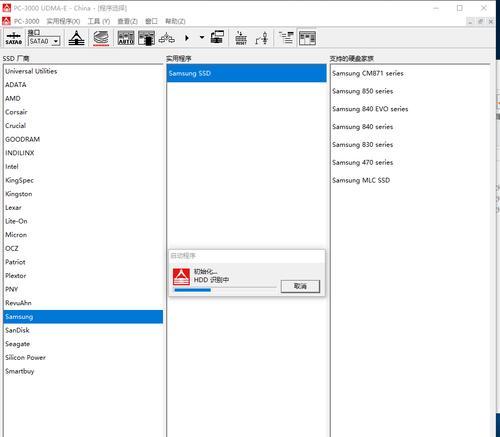500x437 pixels.
Task: Click the PC-3000 menu bar logo icon
Action: [x=6, y=21]
